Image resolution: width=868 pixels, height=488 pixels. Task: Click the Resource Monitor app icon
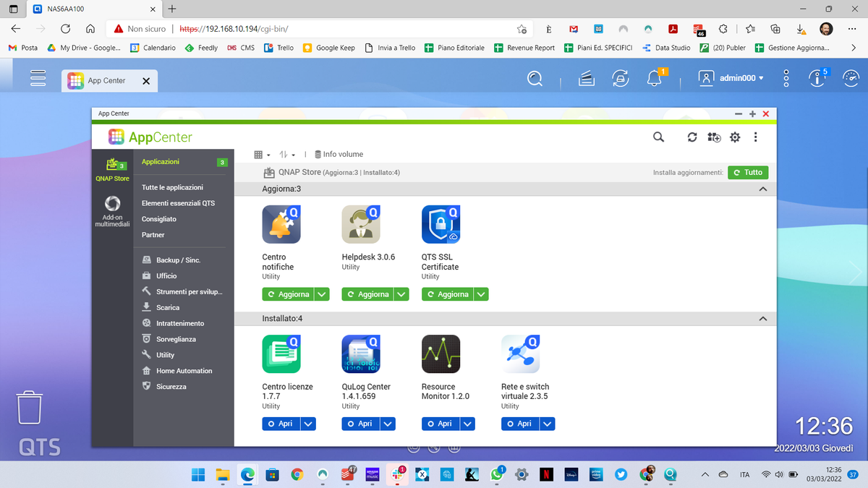[441, 354]
